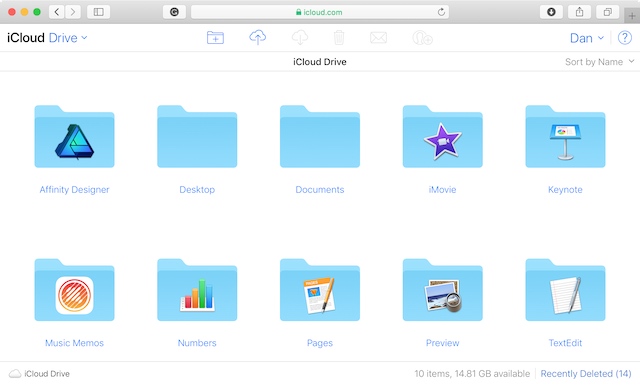The height and width of the screenshot is (385, 640).
Task: Click the Email envelope icon
Action: click(x=378, y=38)
